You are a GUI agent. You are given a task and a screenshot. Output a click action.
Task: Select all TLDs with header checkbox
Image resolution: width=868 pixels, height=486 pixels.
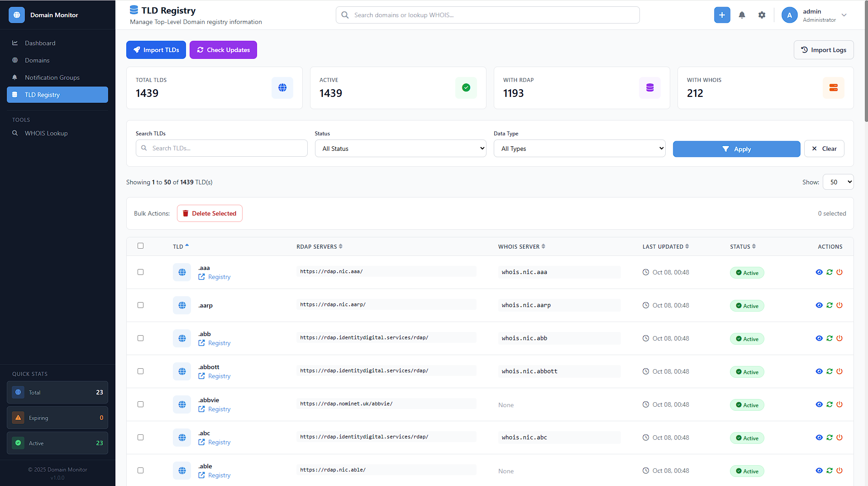coord(140,246)
